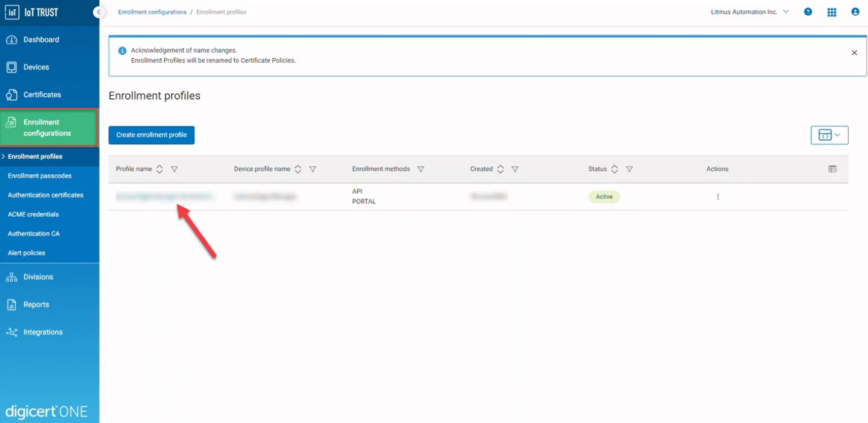Viewport: 868px width, 423px height.
Task: Open the blurred profile name link in the table
Action: pyautogui.click(x=164, y=197)
